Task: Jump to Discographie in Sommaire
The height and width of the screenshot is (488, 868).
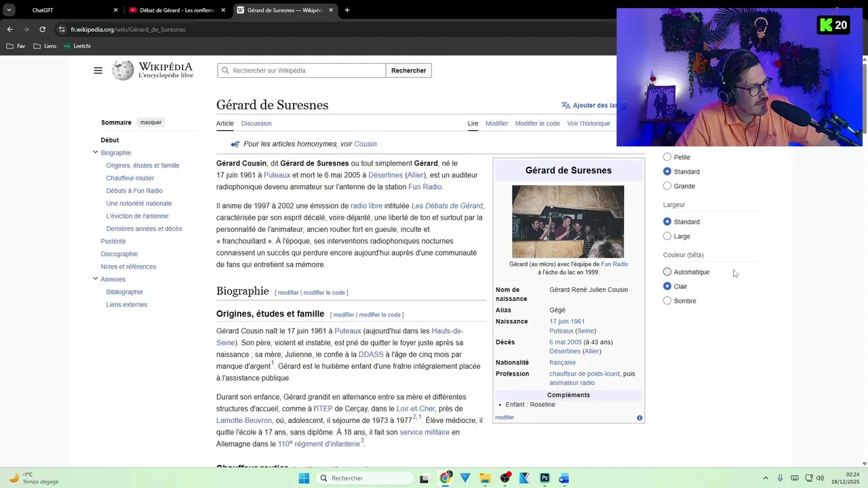Action: coord(119,254)
